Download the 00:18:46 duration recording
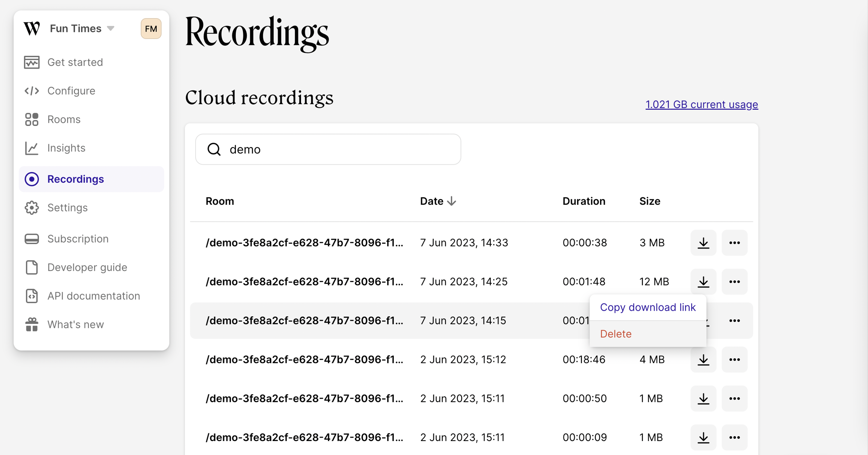Screen dimensions: 868x455 point(703,360)
